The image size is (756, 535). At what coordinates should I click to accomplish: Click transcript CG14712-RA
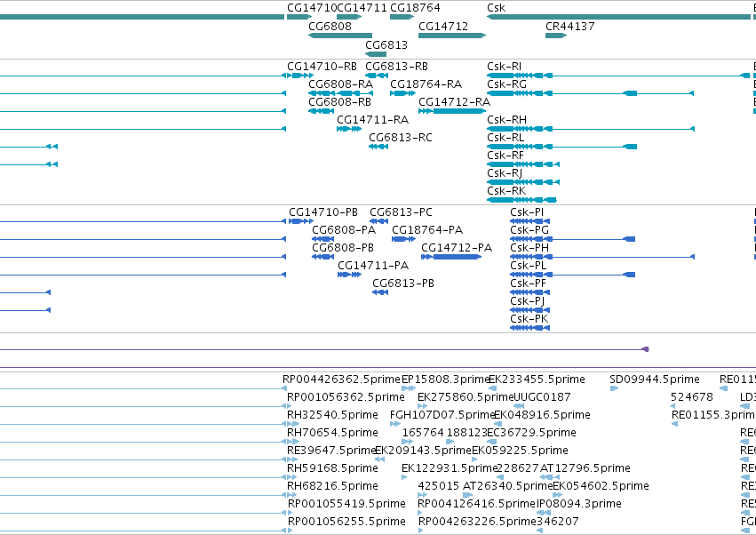click(452, 111)
